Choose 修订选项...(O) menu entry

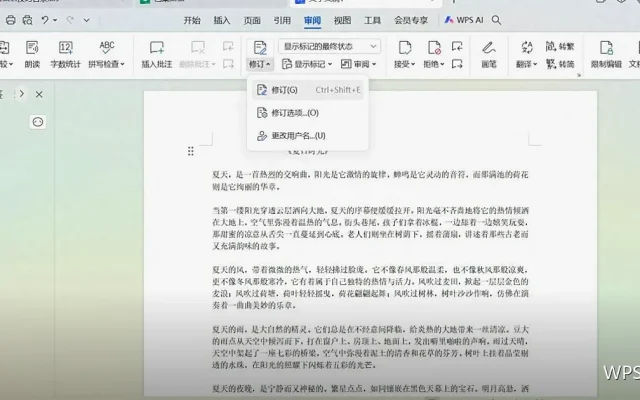pyautogui.click(x=308, y=113)
